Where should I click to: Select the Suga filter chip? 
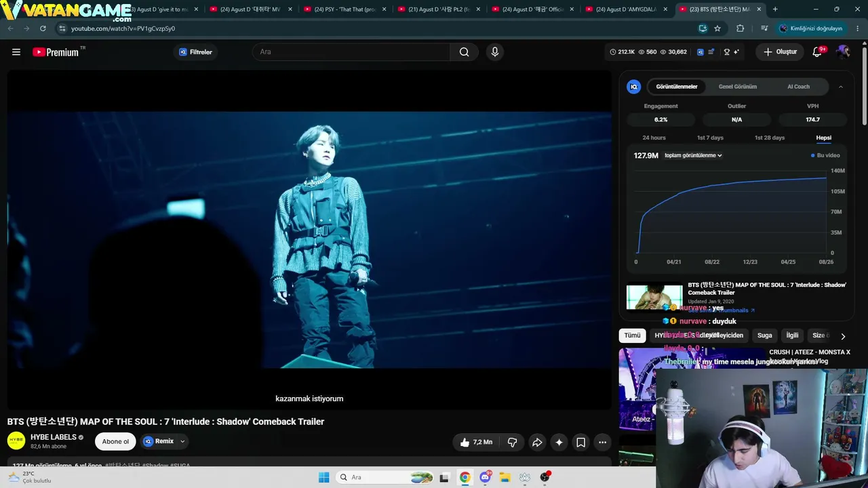(765, 335)
